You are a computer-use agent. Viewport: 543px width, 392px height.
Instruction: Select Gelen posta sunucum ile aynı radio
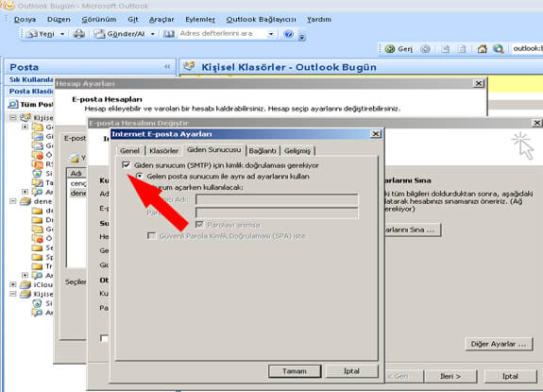tap(139, 176)
